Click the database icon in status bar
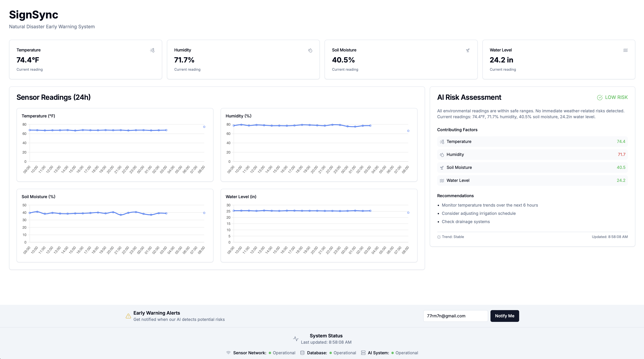This screenshot has width=644, height=359. 302,353
